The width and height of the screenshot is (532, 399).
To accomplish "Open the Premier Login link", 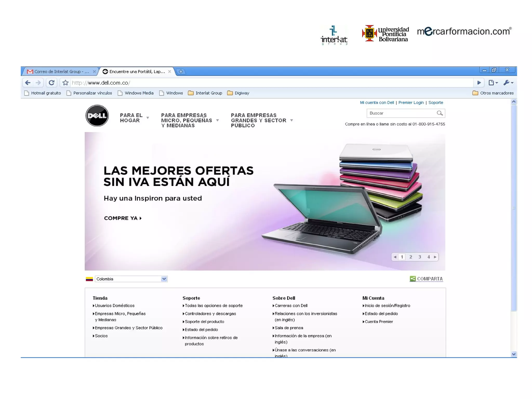I will [411, 103].
